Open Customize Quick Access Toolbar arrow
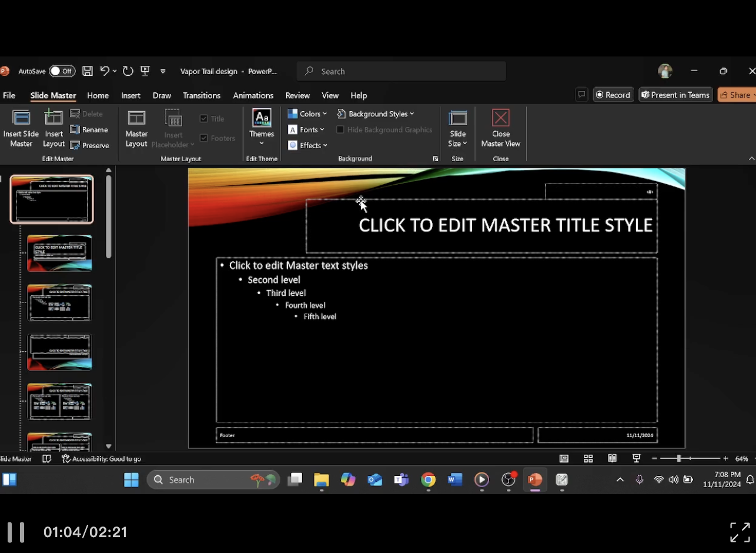This screenshot has width=756, height=553. [x=163, y=72]
